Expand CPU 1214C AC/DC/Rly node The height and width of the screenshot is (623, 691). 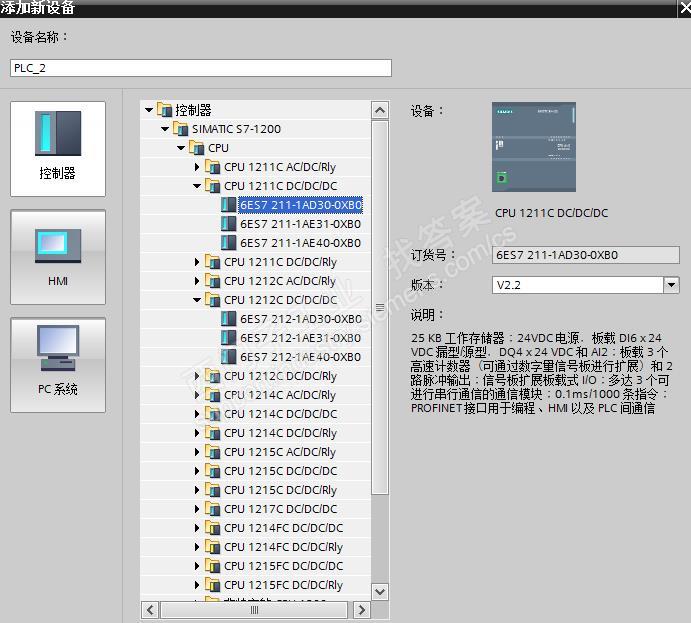pyautogui.click(x=197, y=395)
